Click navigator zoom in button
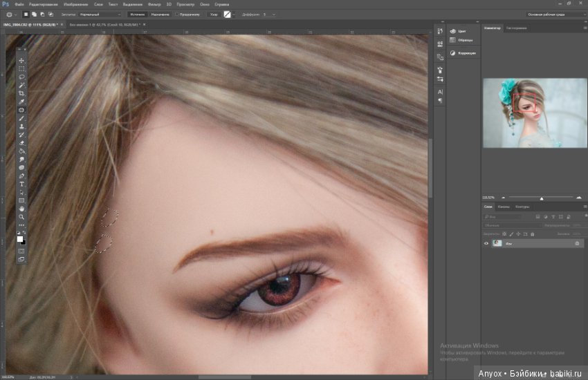This screenshot has width=588, height=380. coord(578,198)
